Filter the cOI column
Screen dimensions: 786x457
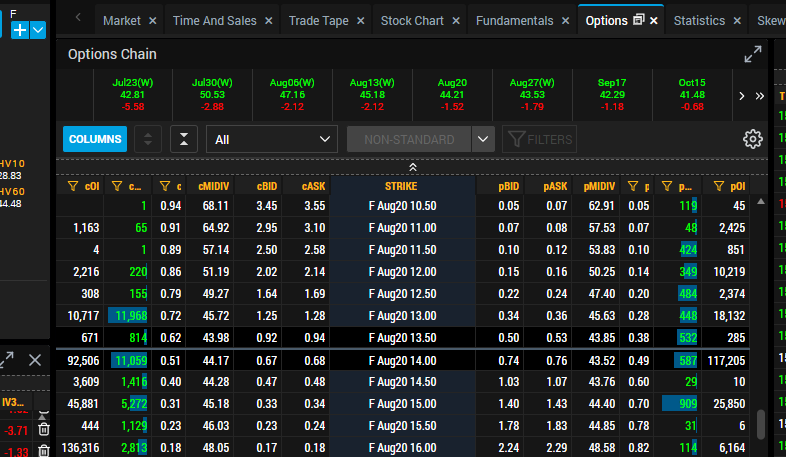73,186
